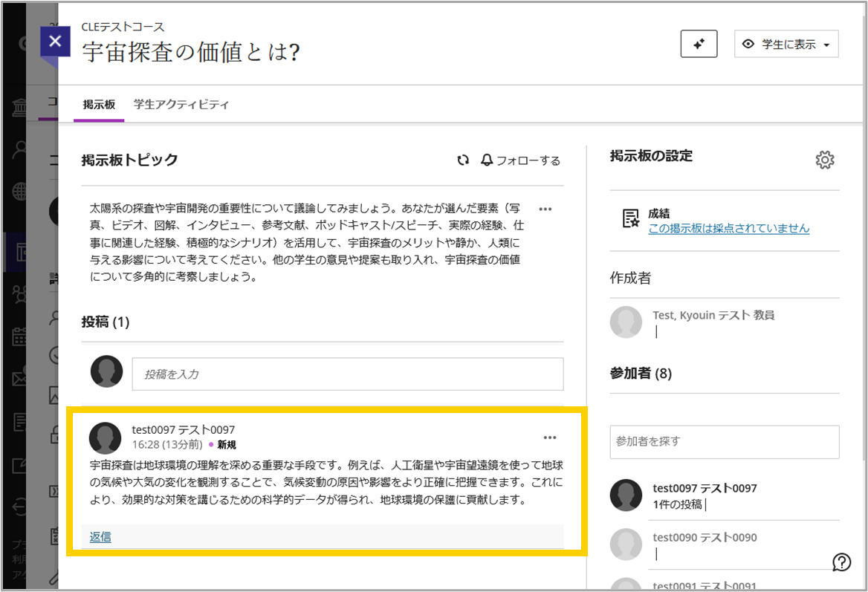Click test0090's avatar in participants list
This screenshot has height=592, width=868.
[626, 544]
